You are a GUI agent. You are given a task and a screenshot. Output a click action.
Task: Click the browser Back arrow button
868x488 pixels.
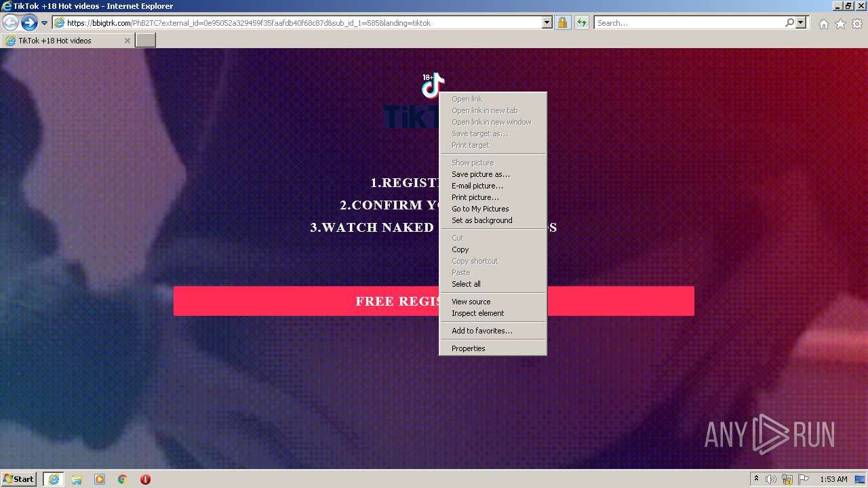(10, 23)
